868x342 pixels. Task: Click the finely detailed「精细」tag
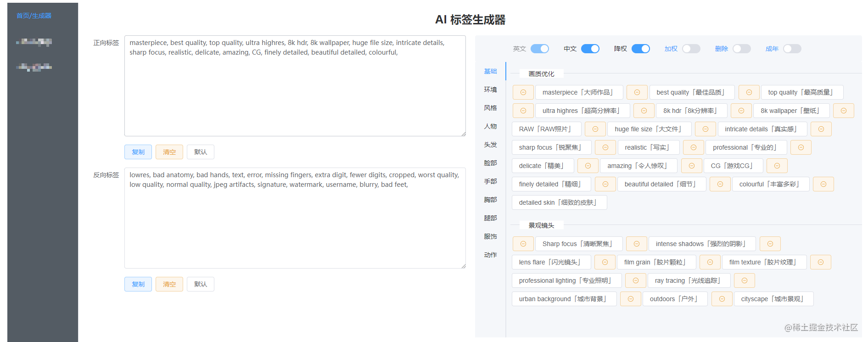click(x=552, y=184)
